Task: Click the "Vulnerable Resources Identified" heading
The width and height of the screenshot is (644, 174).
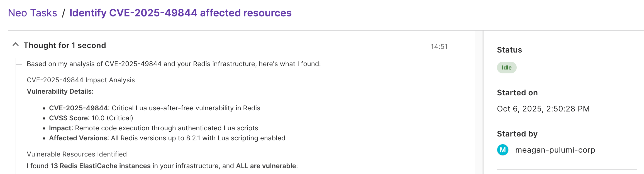Action: (x=77, y=154)
